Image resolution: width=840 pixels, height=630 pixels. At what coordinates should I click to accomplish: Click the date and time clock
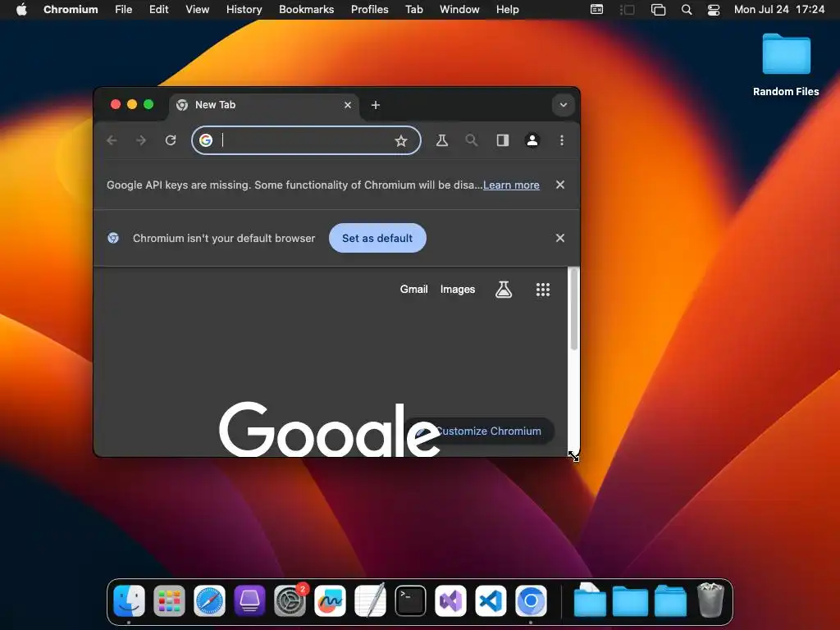tap(779, 10)
